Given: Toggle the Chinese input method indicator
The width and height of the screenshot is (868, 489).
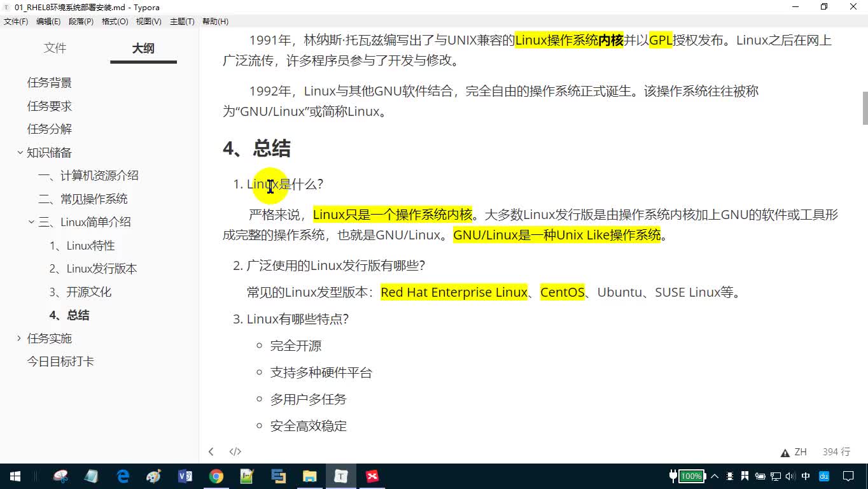Looking at the screenshot, I should coord(806,476).
